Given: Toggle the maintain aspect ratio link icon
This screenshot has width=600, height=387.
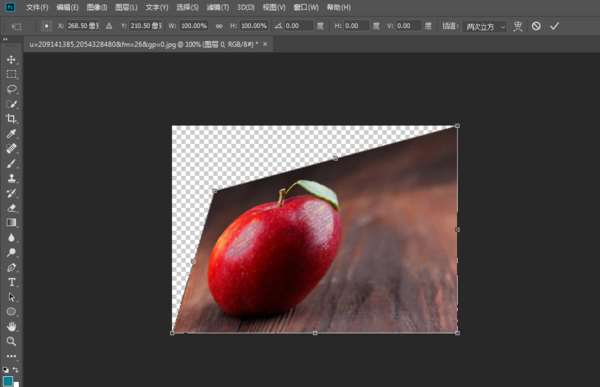Looking at the screenshot, I should click(x=219, y=26).
